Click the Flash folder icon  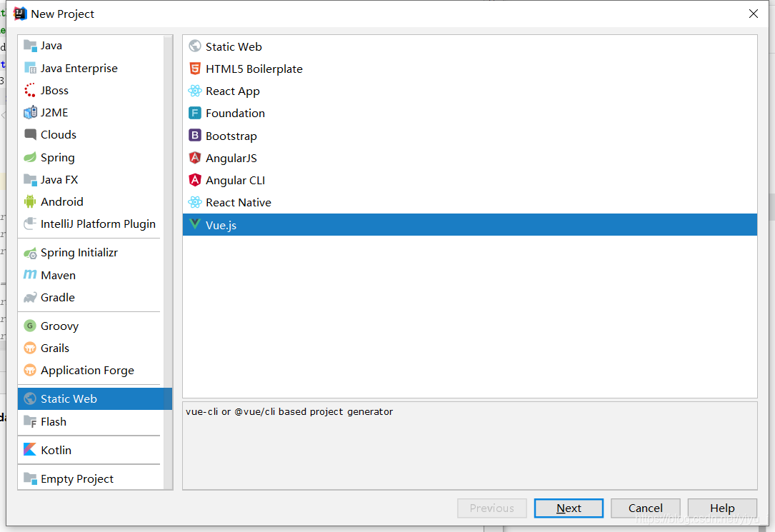[30, 422]
